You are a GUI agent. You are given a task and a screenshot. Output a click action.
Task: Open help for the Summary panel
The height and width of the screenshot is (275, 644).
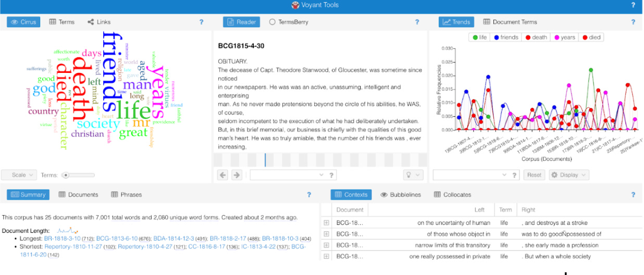(309, 195)
